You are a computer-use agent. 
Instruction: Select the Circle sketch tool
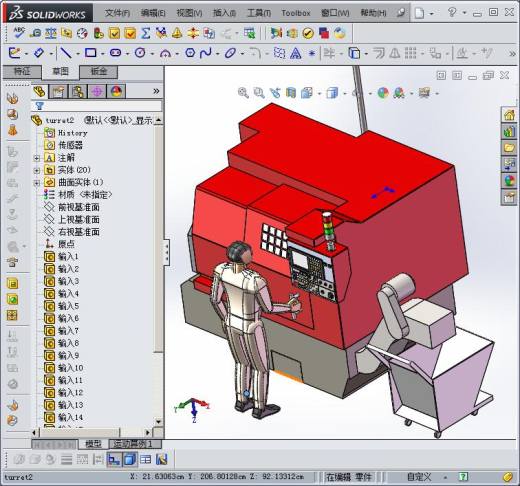pyautogui.click(x=140, y=53)
